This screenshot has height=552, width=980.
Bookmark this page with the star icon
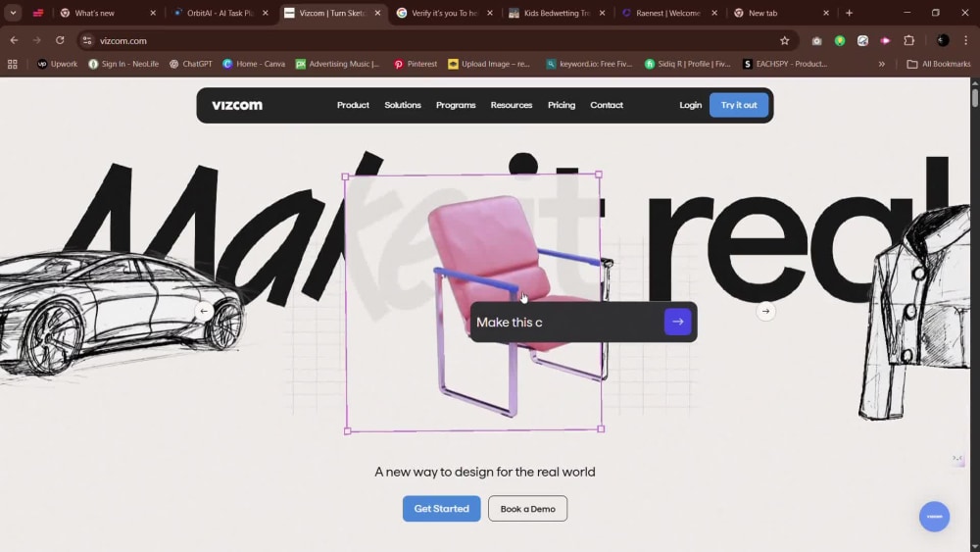(784, 40)
